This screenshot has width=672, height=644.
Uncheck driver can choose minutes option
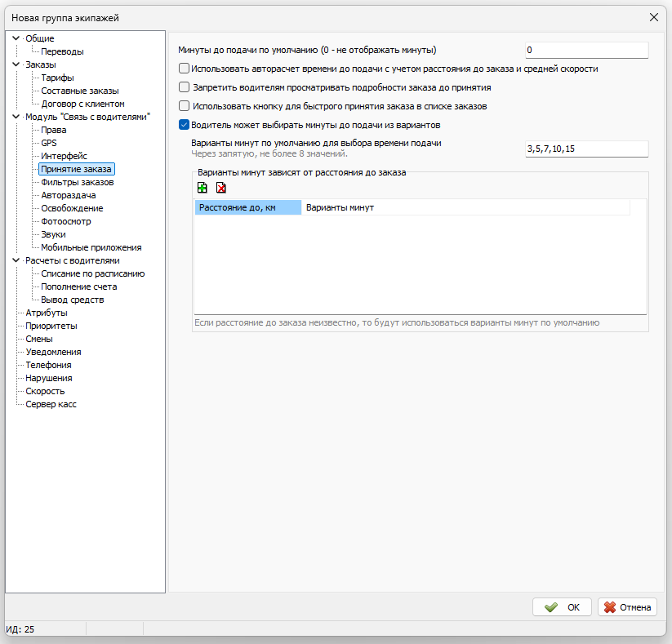tap(184, 125)
